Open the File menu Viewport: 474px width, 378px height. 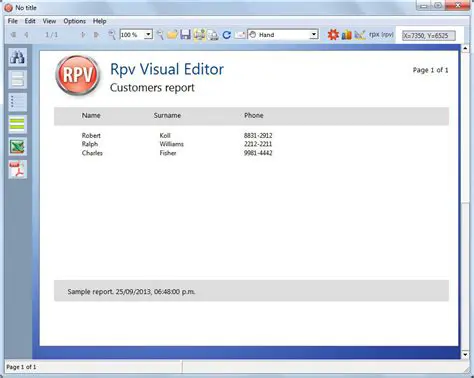coord(13,21)
